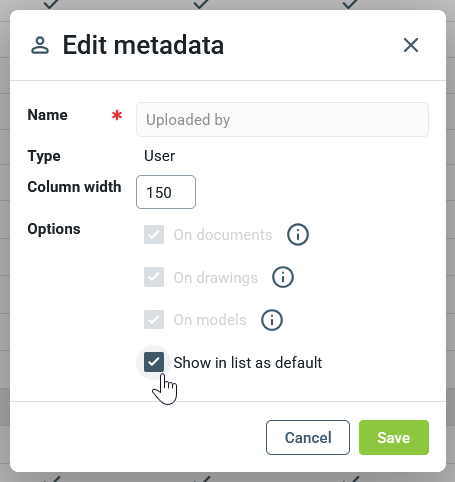Click the On models label text
This screenshot has width=455, height=482.
[210, 320]
